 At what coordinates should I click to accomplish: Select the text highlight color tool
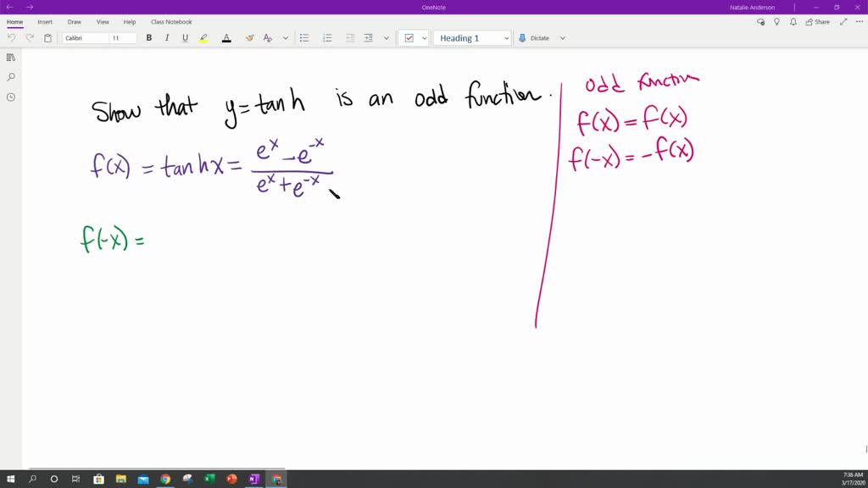point(203,37)
